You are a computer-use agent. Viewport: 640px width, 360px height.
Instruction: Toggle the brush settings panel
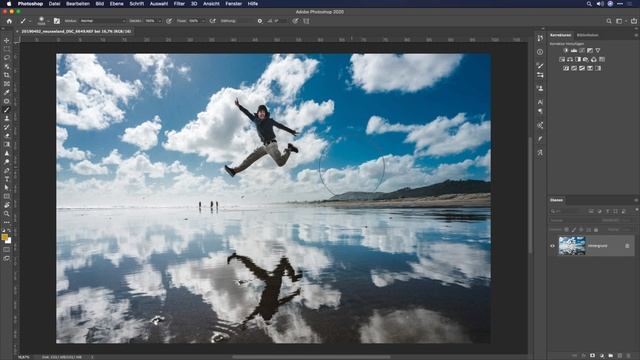(x=57, y=21)
